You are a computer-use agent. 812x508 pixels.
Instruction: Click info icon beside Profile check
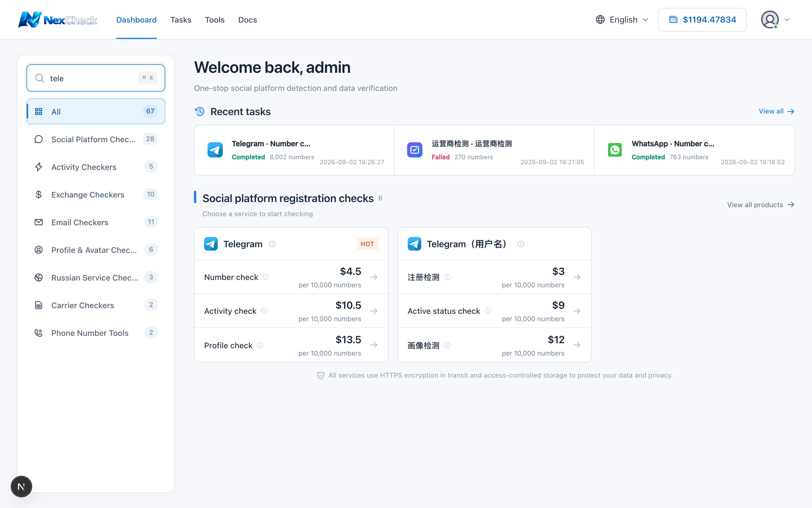pos(260,345)
